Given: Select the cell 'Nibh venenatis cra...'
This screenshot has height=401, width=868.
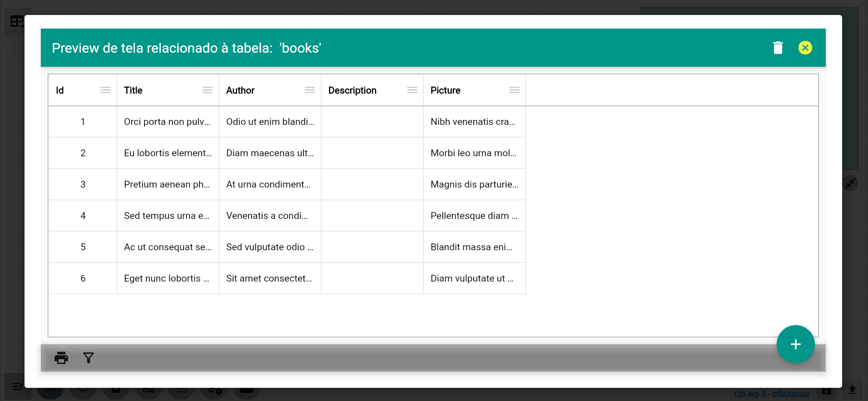Looking at the screenshot, I should pos(475,122).
